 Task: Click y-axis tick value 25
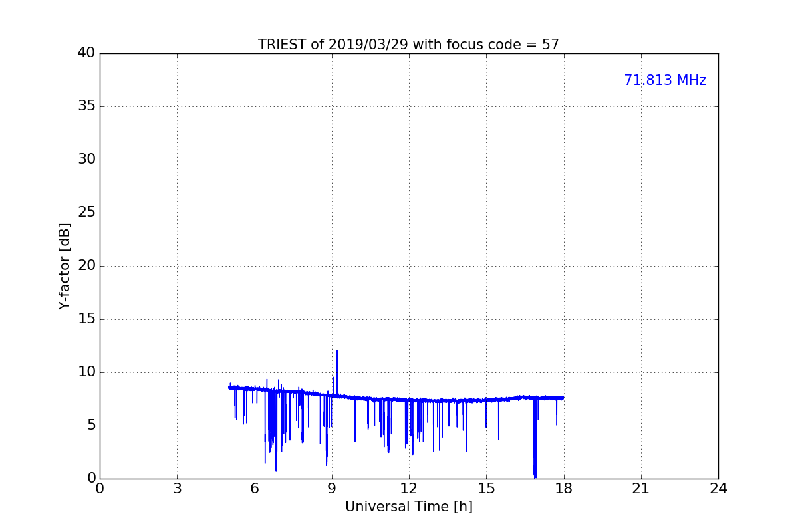tap(86, 213)
